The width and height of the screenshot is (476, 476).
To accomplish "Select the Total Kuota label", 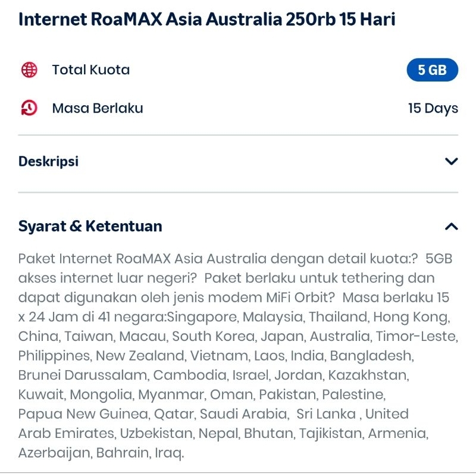I will point(90,70).
